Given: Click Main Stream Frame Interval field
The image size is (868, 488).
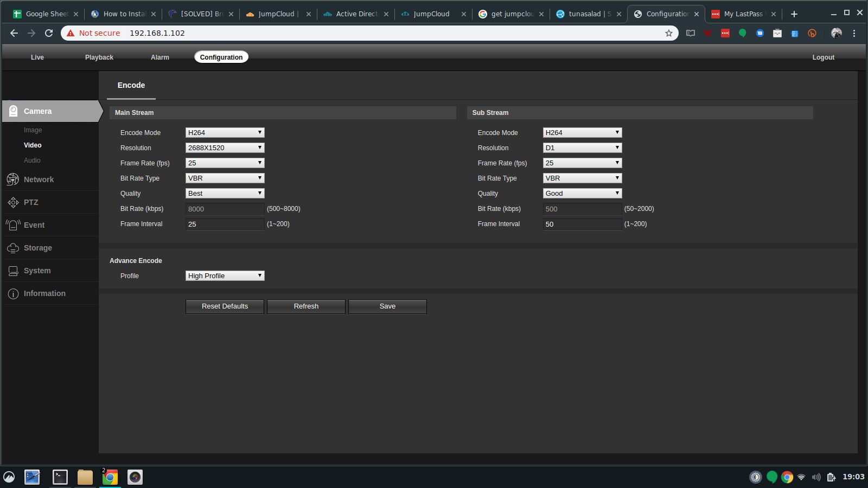Looking at the screenshot, I should coord(225,224).
